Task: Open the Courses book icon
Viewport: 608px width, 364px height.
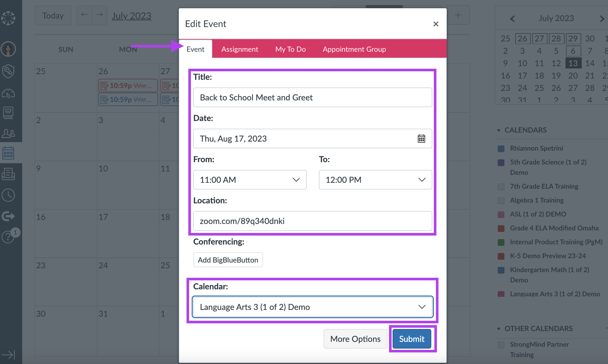Action: [8, 113]
